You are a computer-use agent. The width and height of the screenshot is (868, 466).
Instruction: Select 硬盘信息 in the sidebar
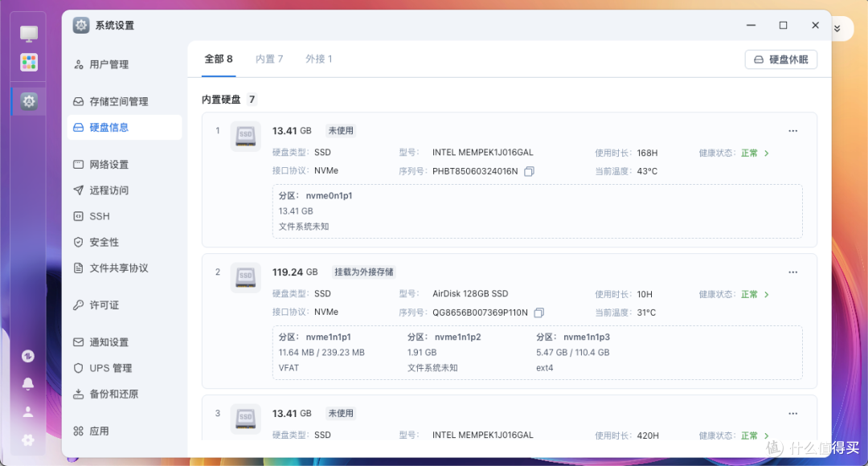click(x=124, y=127)
